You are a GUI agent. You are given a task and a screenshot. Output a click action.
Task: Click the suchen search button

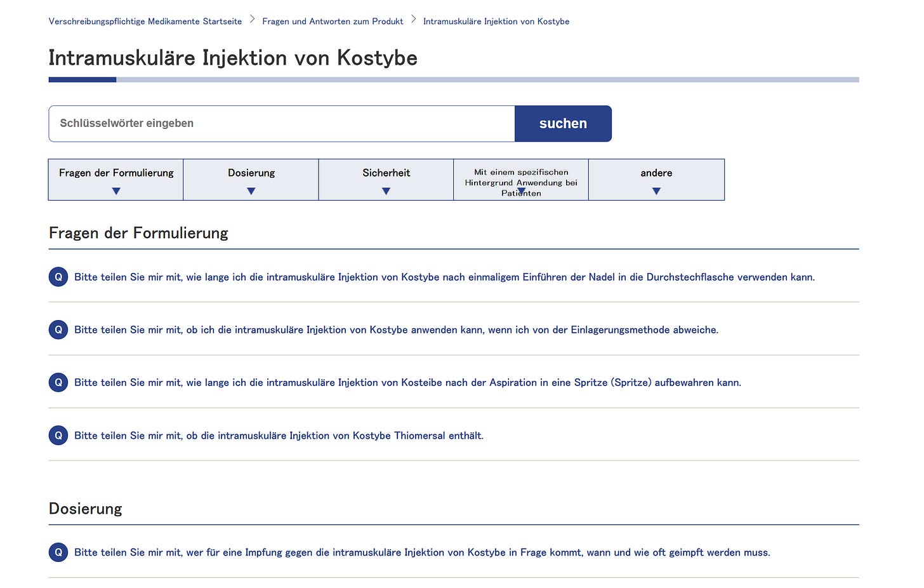[x=563, y=124]
